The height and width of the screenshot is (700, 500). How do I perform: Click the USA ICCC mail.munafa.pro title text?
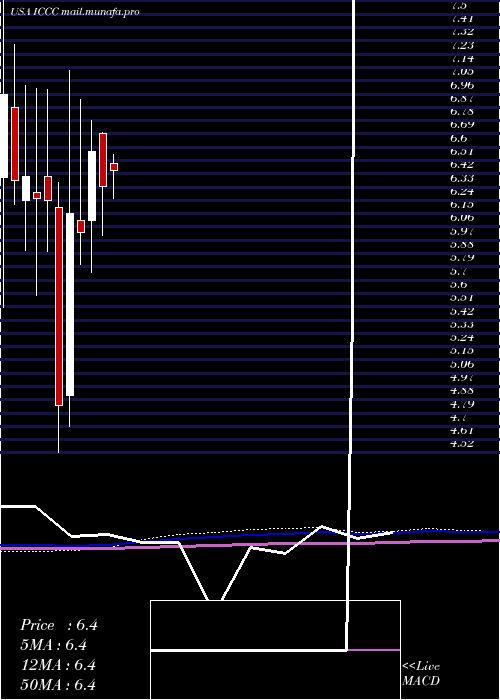[75, 12]
